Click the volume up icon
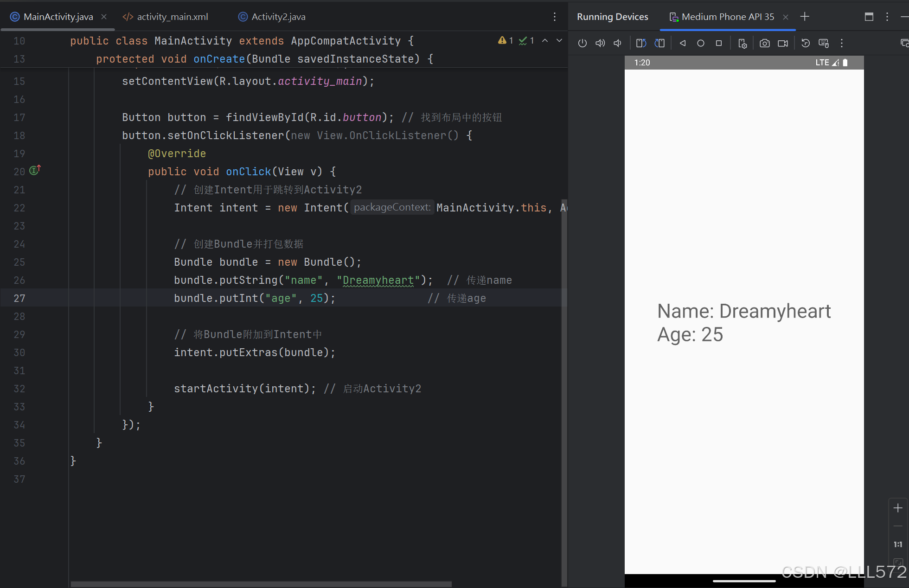 600,43
